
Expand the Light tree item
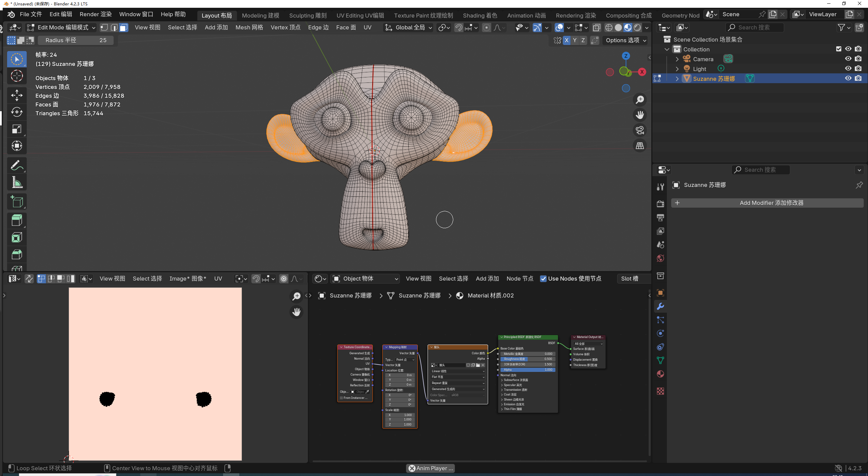[x=677, y=69]
